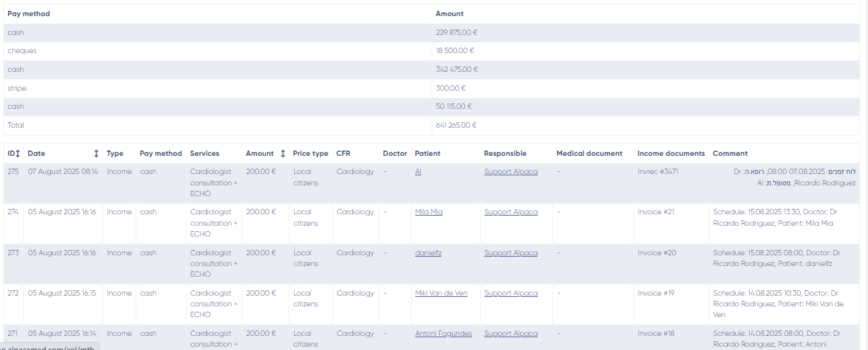
Task: Open patient danielfz's record
Action: [x=428, y=253]
